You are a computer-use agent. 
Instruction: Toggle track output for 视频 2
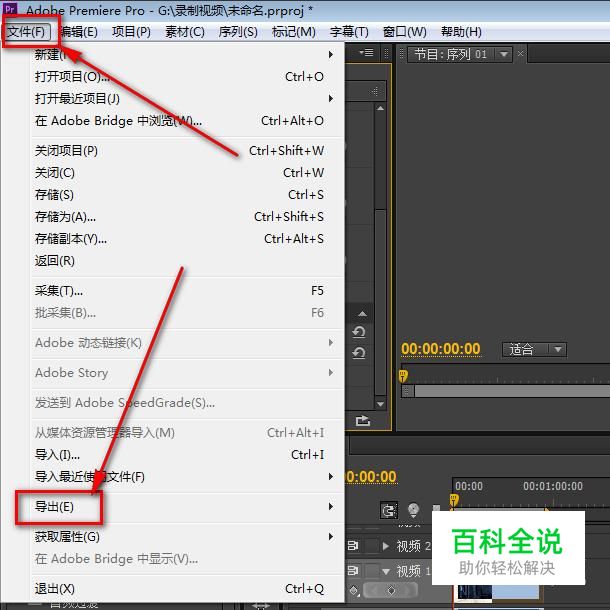click(353, 545)
